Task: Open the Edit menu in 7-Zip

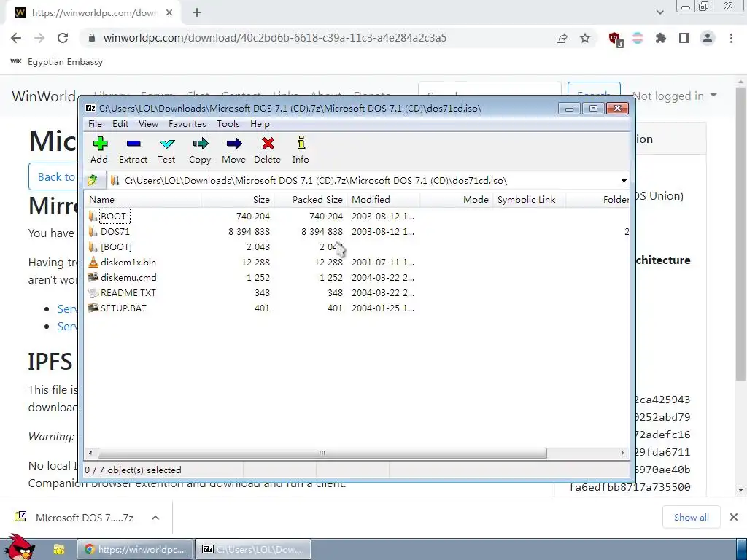Action: click(x=120, y=124)
